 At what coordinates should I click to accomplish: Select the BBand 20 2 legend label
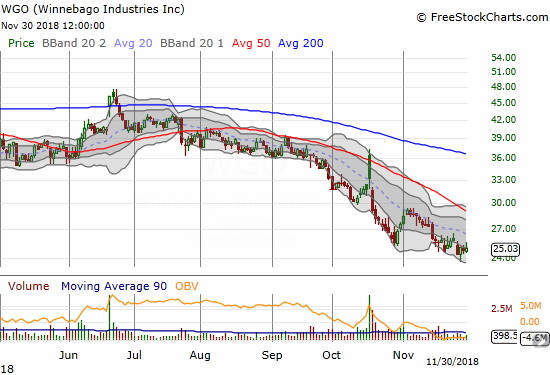pyautogui.click(x=74, y=43)
